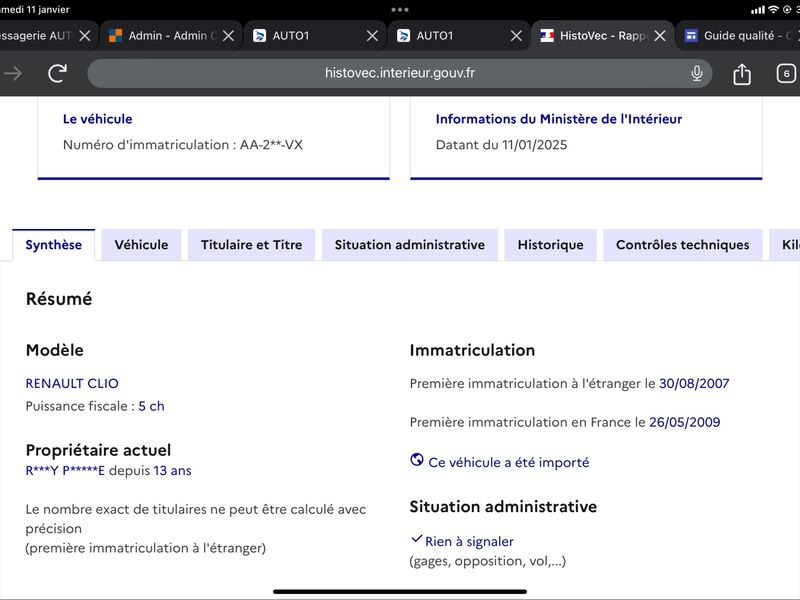The height and width of the screenshot is (600, 800).
Task: Click the text Ce véhicule a été importé
Action: click(509, 462)
